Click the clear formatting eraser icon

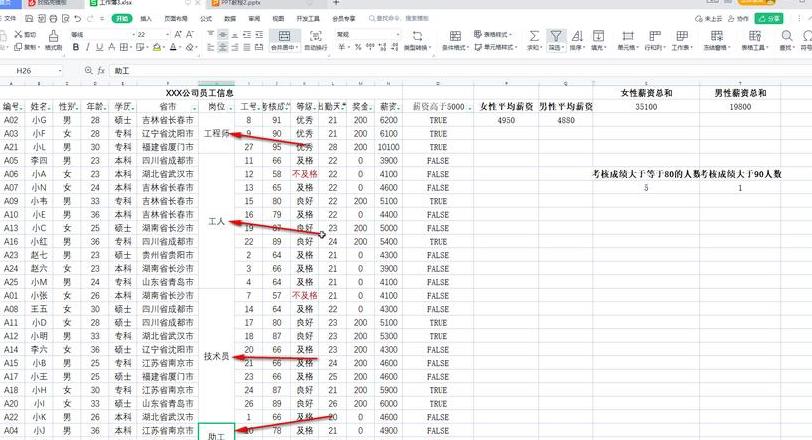click(x=190, y=47)
